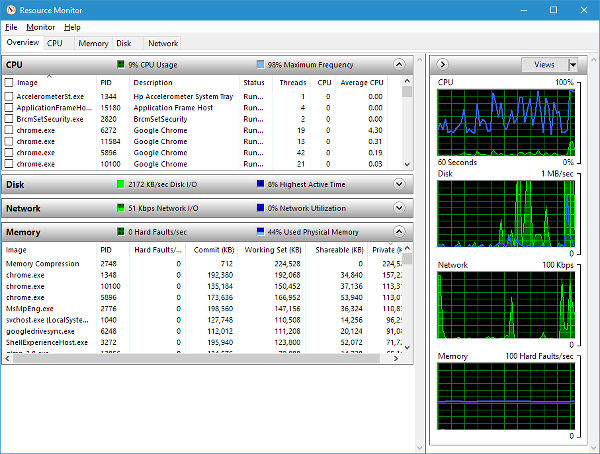Screen dimensions: 600x454
Task: Open the File menu
Action: click(x=11, y=27)
